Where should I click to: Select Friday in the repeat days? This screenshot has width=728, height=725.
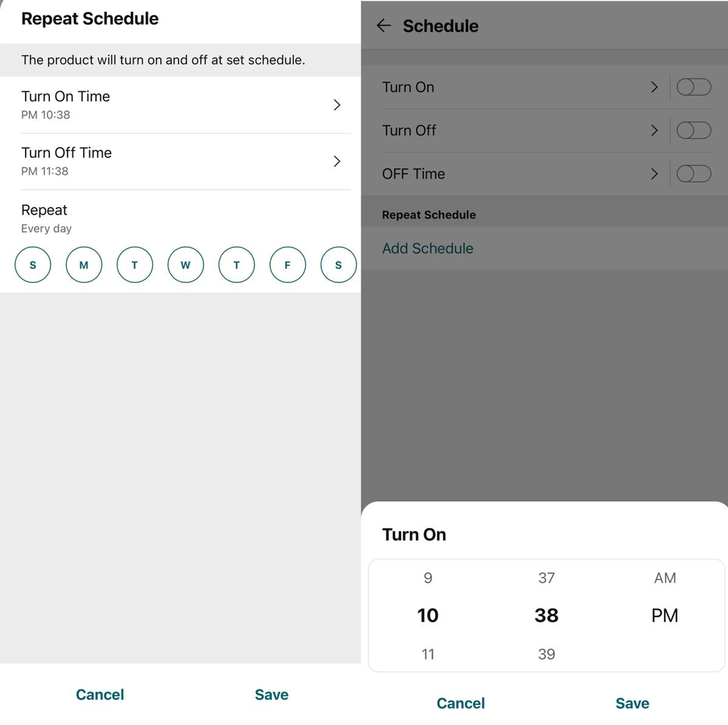coord(287,265)
